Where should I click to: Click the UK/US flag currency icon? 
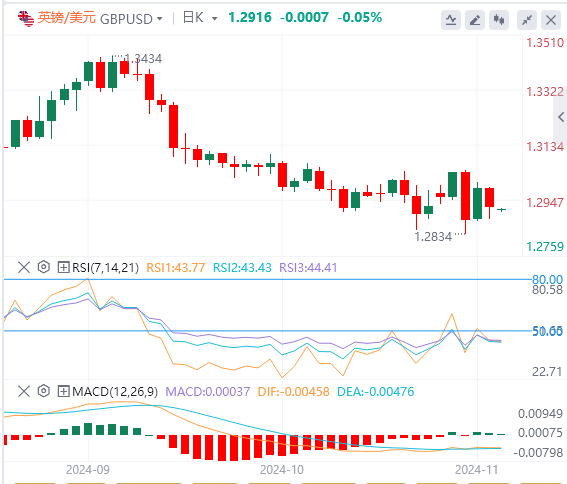tap(26, 18)
